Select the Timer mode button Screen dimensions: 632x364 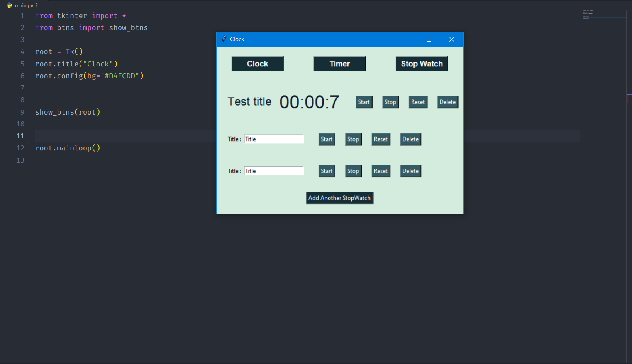pyautogui.click(x=339, y=64)
